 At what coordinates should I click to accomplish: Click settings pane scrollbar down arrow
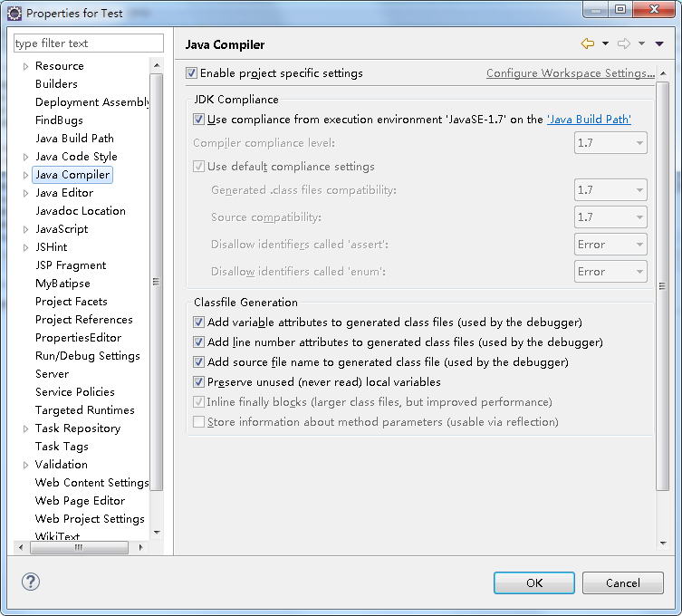663,543
